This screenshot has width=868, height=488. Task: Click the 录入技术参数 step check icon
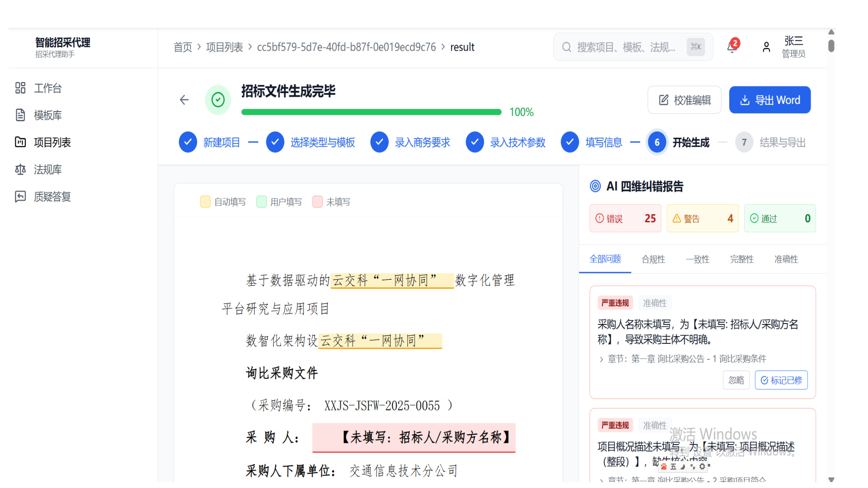(475, 142)
